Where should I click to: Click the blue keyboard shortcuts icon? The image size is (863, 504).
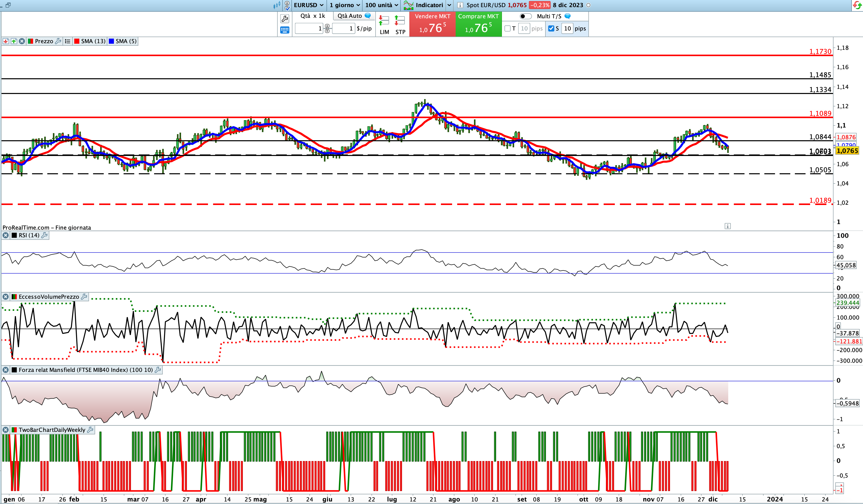click(x=285, y=30)
